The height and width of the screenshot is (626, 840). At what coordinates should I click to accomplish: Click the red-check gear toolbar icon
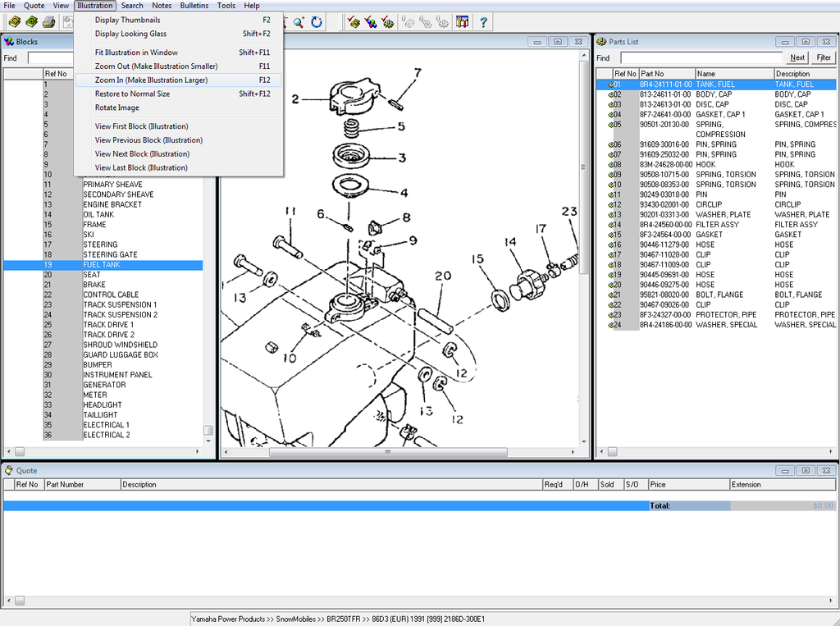pos(388,22)
